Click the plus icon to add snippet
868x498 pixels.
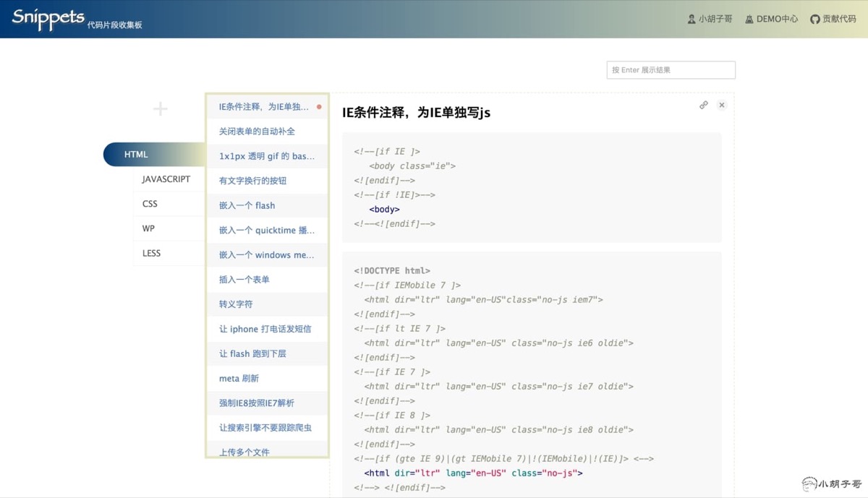160,109
